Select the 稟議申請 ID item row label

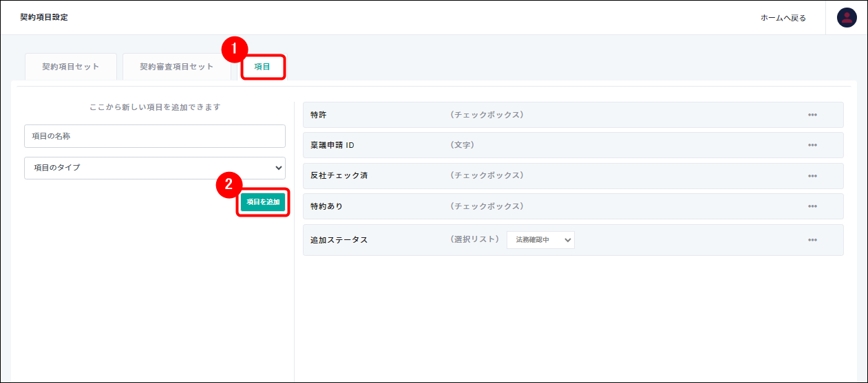point(332,145)
